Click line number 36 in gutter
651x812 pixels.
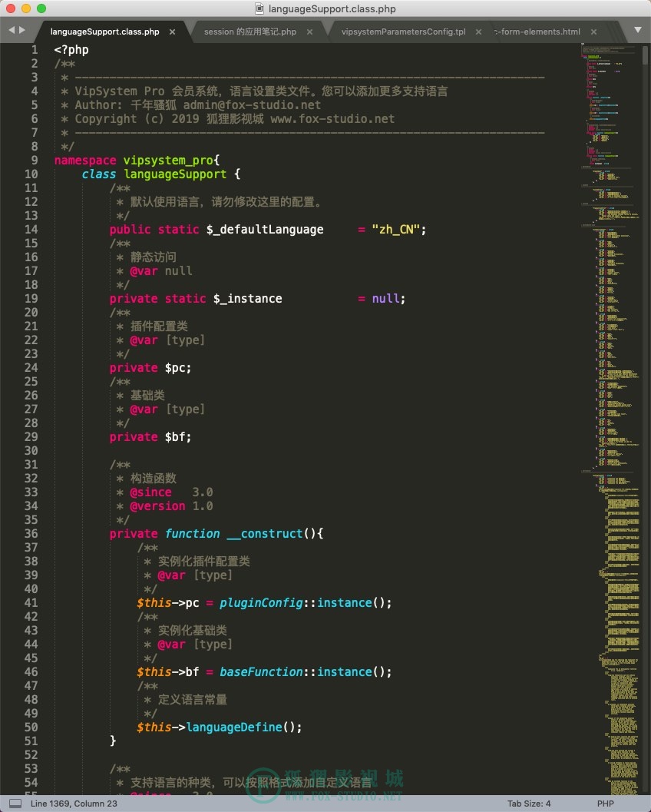[31, 533]
